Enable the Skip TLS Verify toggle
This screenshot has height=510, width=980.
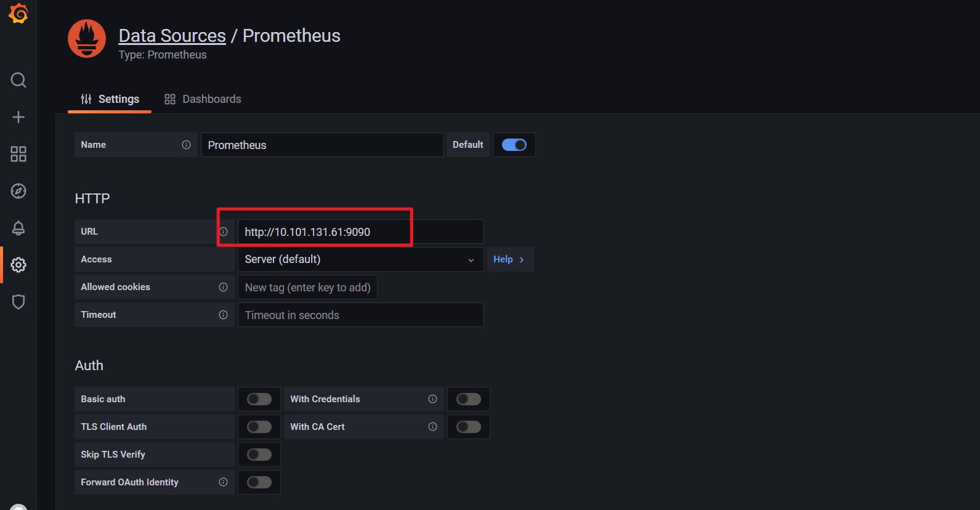pos(259,455)
